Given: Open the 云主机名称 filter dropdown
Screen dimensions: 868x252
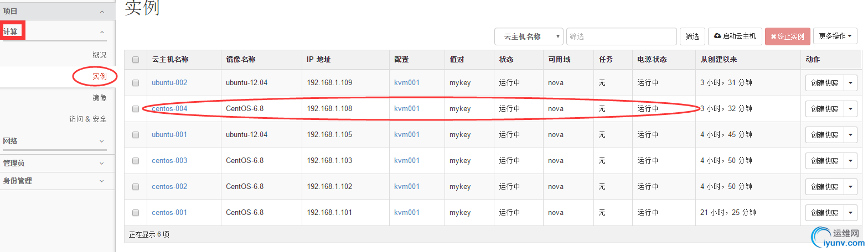Looking at the screenshot, I should (x=529, y=36).
